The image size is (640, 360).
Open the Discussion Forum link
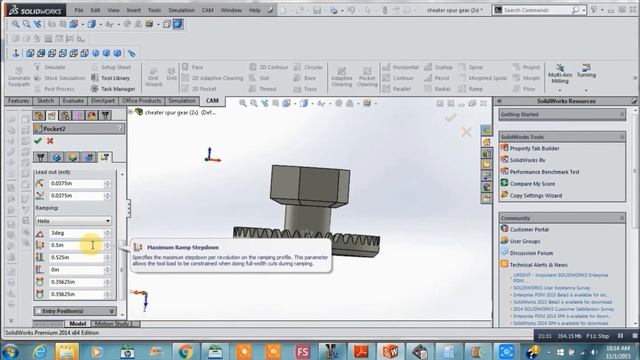click(527, 253)
